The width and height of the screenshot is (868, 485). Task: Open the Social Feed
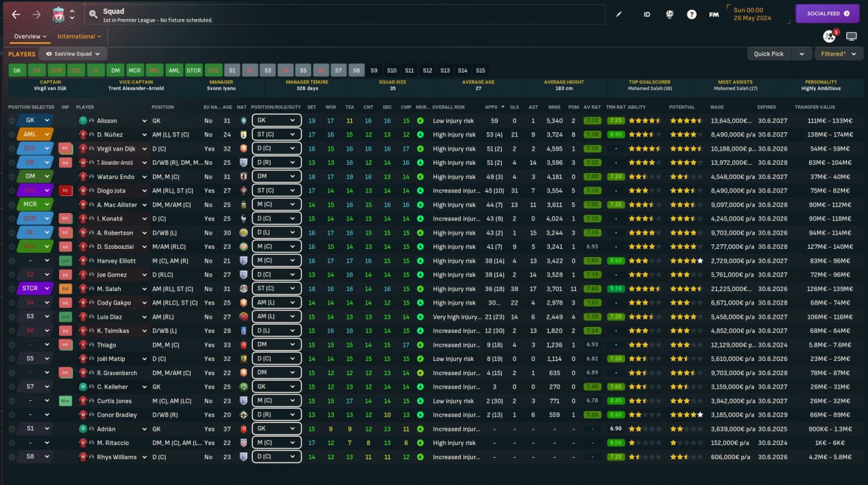[x=827, y=14]
